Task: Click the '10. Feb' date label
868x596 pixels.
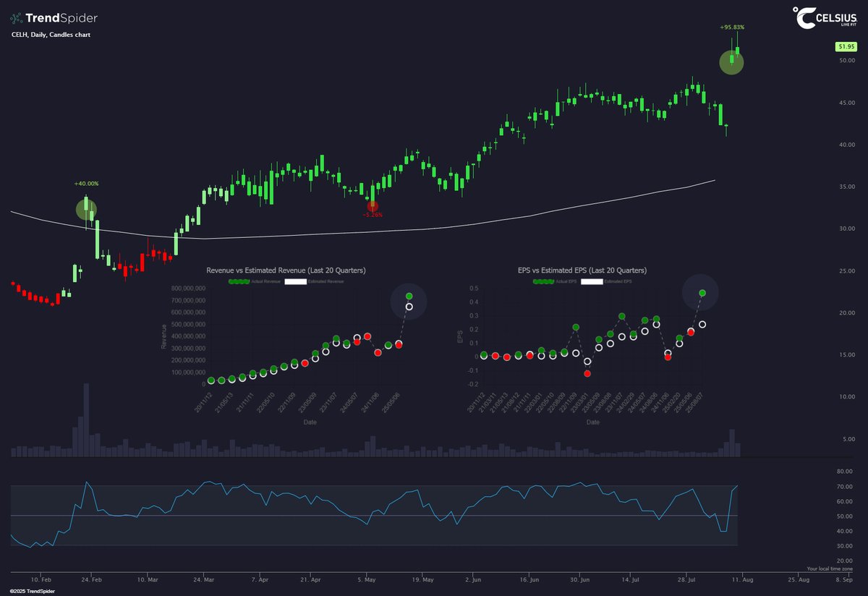Action: click(x=43, y=579)
